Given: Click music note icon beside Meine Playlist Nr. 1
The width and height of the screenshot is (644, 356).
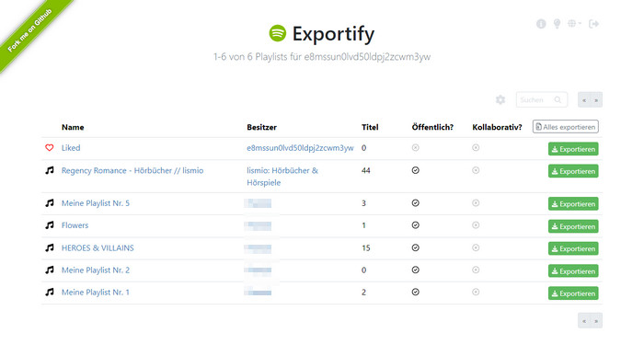Looking at the screenshot, I should click(x=50, y=293).
